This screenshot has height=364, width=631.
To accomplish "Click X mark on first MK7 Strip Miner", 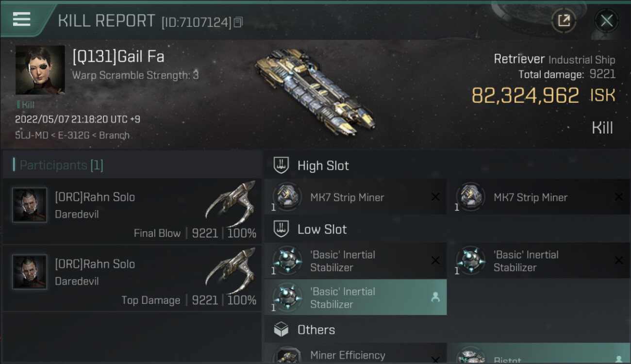I will pos(435,197).
